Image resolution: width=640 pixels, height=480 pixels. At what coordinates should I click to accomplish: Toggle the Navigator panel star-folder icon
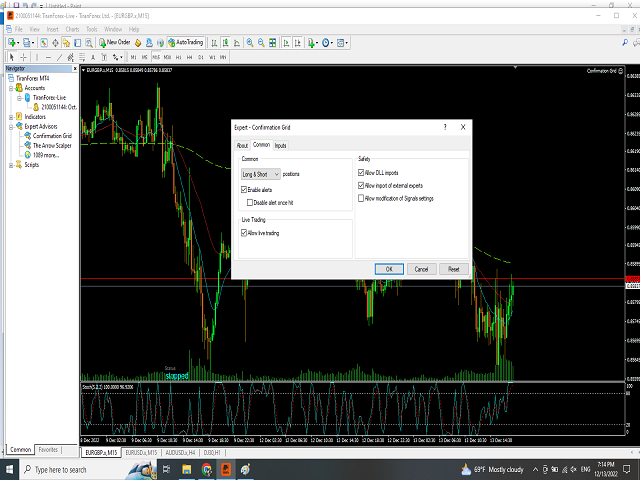click(66, 42)
